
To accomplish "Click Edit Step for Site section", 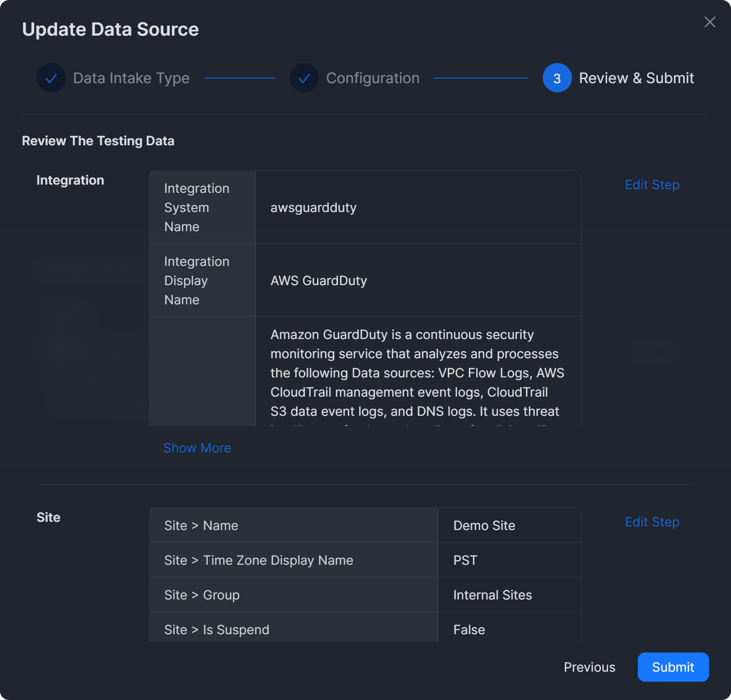I will click(652, 522).
